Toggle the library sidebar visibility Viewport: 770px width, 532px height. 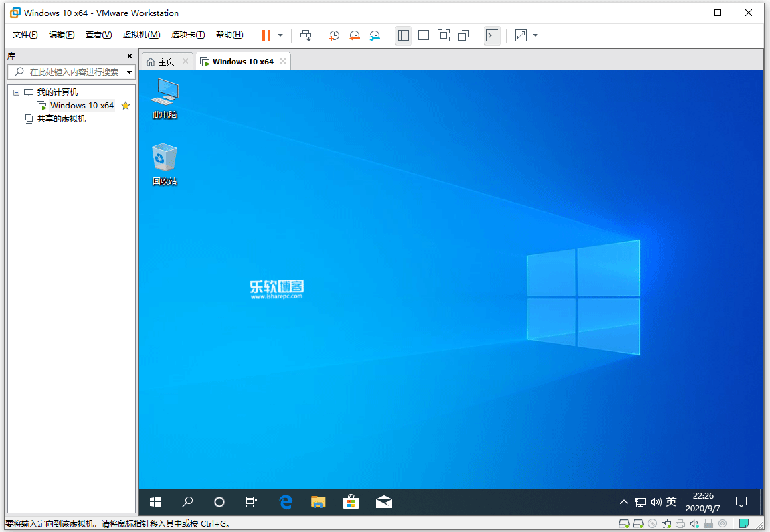pos(403,35)
